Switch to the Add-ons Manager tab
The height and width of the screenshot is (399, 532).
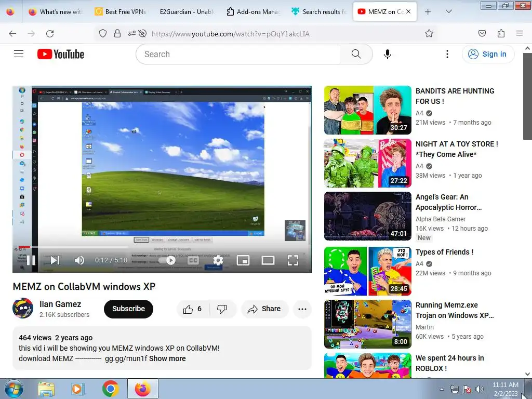tap(253, 11)
